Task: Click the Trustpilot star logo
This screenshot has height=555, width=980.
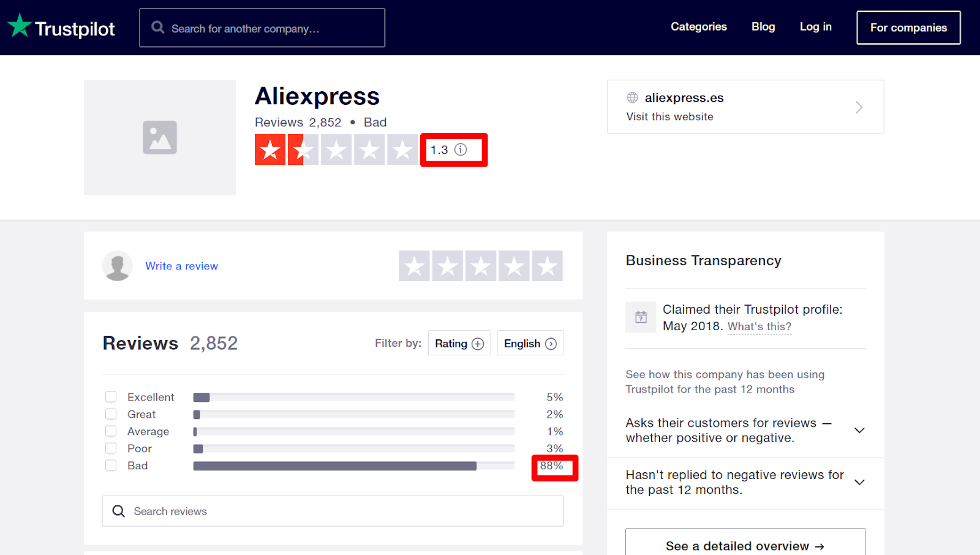Action: [20, 26]
